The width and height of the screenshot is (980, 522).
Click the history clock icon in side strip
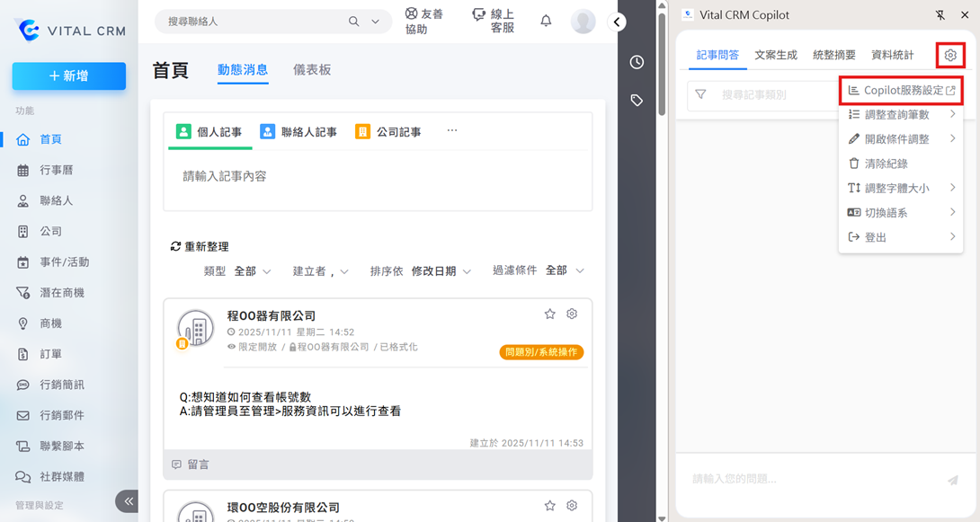tap(637, 62)
